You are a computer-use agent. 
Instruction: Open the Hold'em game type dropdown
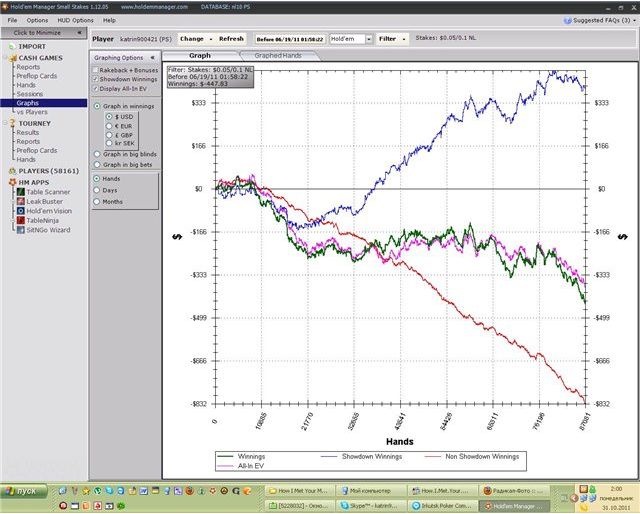[x=369, y=39]
